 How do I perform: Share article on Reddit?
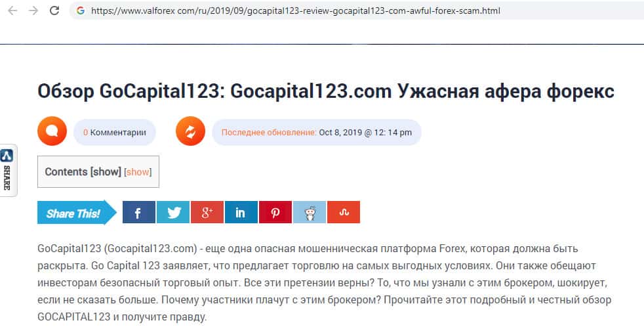310,212
